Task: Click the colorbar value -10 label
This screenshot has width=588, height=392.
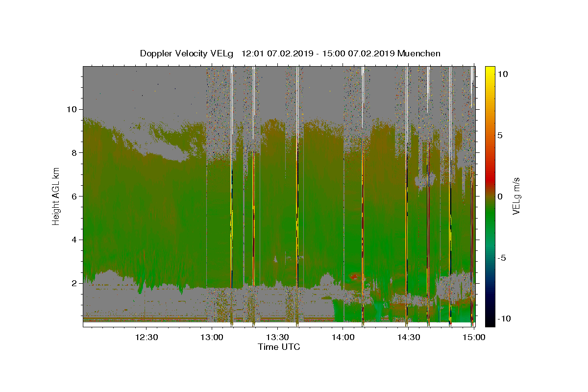Action: coord(504,318)
